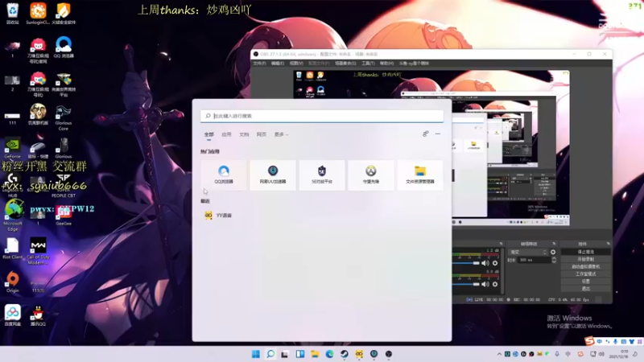Click the account icon in search panel

pyautogui.click(x=426, y=134)
